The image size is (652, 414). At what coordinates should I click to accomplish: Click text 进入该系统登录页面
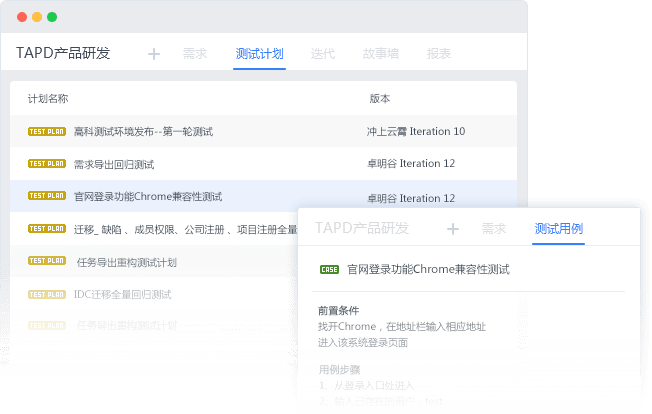click(363, 343)
